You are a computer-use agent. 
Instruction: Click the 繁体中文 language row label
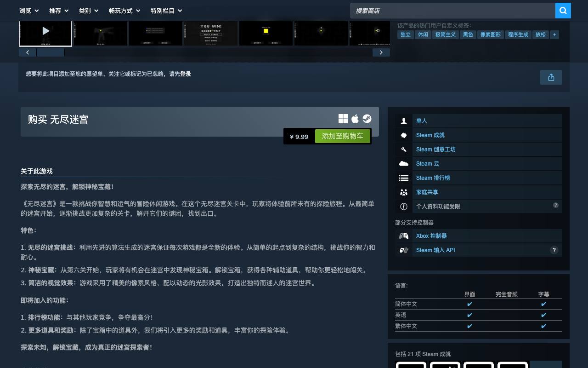pos(406,326)
